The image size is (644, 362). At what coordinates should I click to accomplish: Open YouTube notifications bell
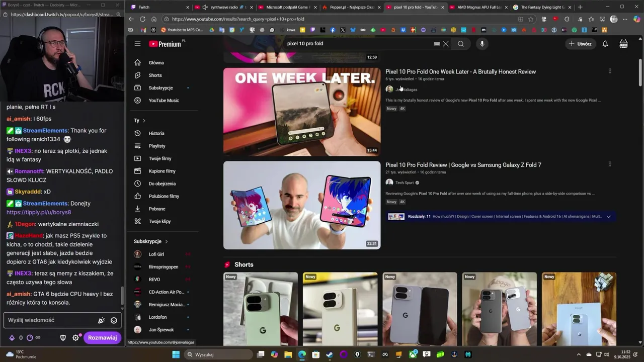[605, 44]
